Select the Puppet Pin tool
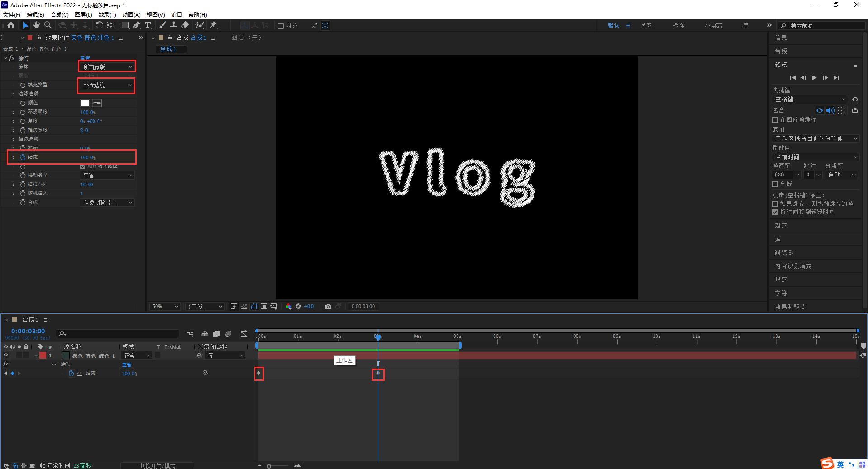Screen dimensions: 868x469 click(x=213, y=25)
